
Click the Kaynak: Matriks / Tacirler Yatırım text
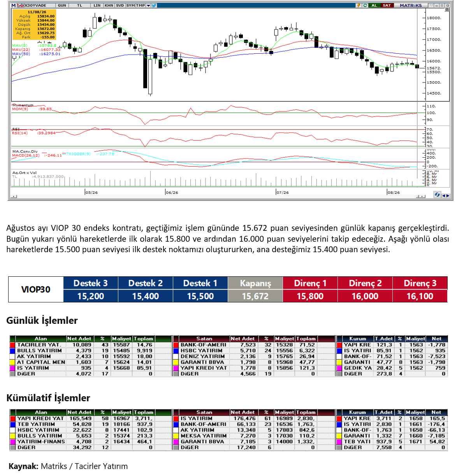(68, 466)
